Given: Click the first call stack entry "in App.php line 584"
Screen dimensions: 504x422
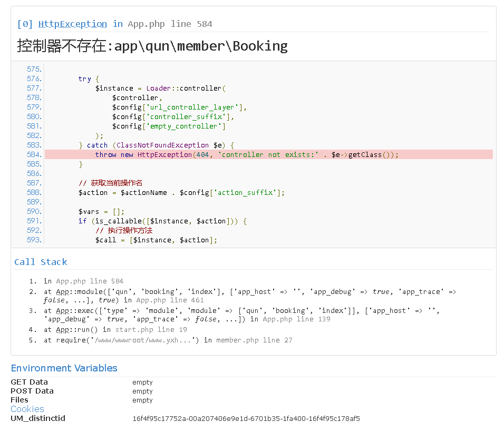Looking at the screenshot, I should [83, 281].
